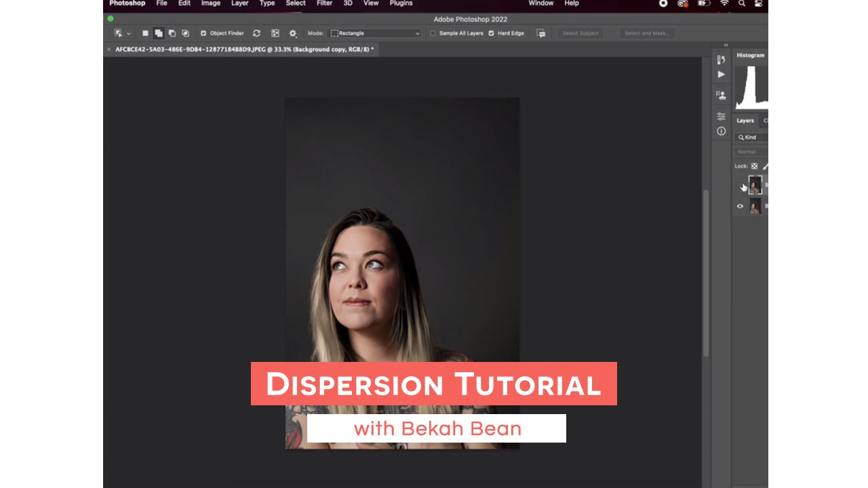The height and width of the screenshot is (488, 868).
Task: Click the histogram graph display
Action: pos(752,86)
